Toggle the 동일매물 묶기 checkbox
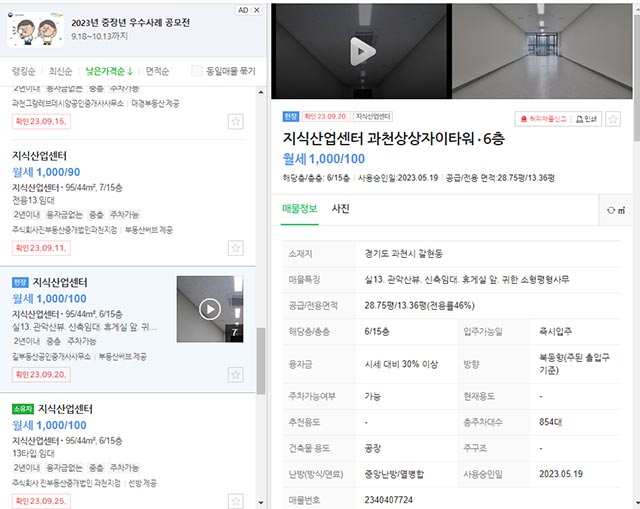The width and height of the screenshot is (640, 509). click(x=197, y=71)
